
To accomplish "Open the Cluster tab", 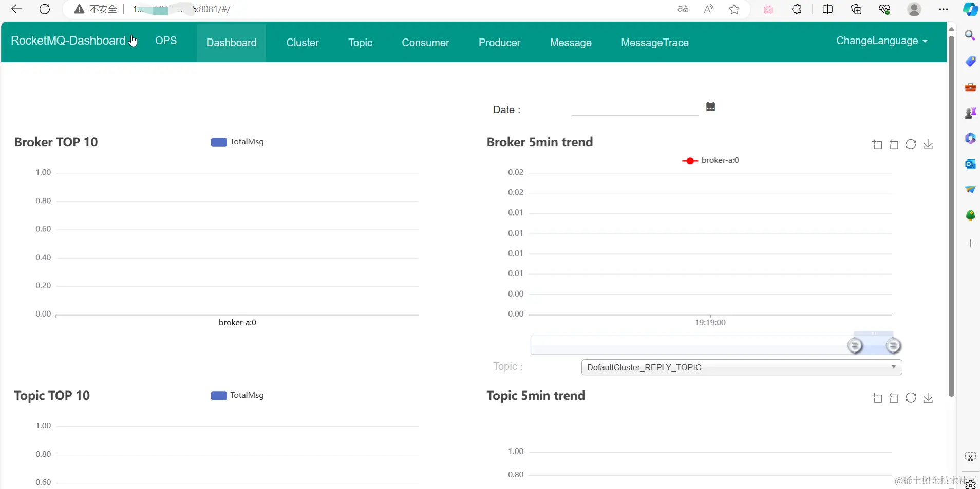I will point(303,43).
